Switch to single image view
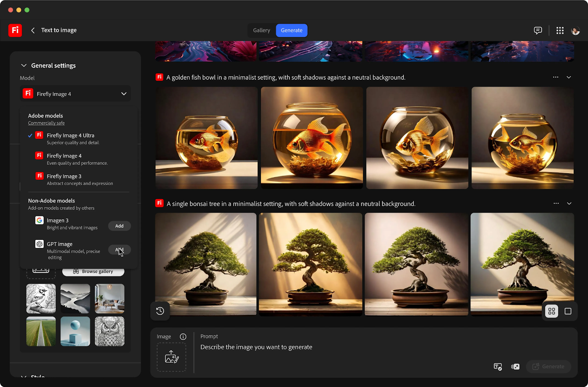 tap(568, 311)
